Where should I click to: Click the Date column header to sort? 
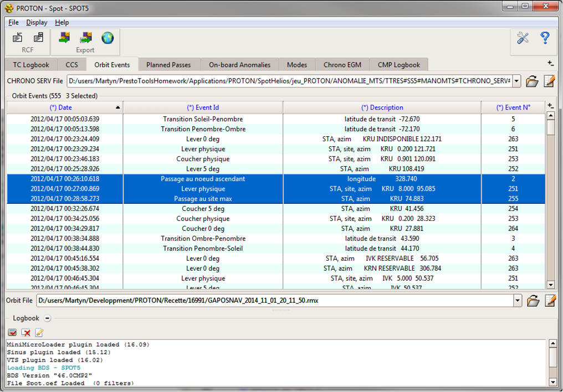[61, 107]
